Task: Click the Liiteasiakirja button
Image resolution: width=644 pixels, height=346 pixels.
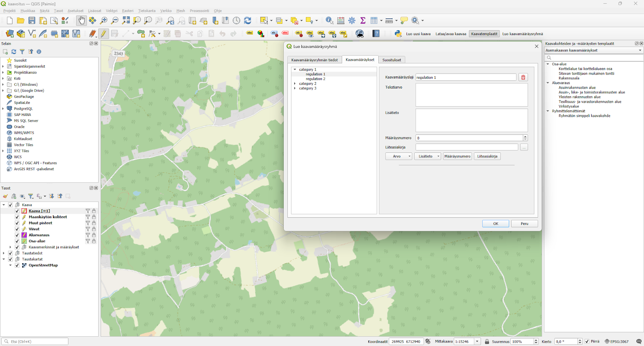Action: click(x=487, y=156)
